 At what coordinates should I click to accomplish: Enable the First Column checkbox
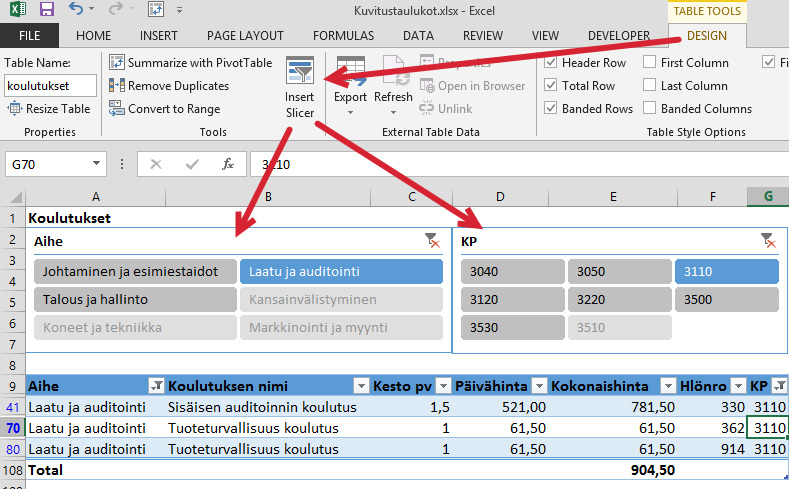[650, 62]
